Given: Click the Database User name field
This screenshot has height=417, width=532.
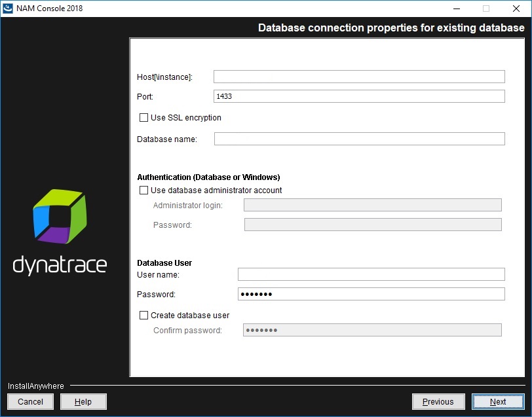Looking at the screenshot, I should [371, 274].
